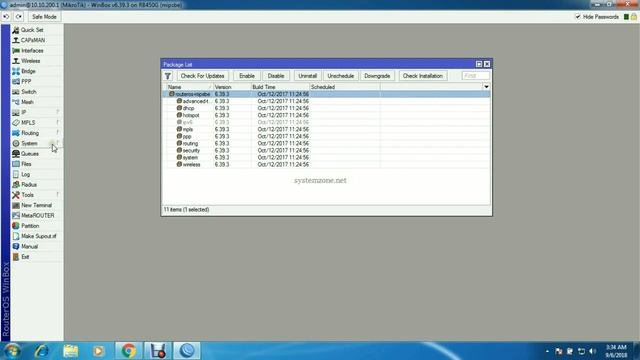
Task: Select the system package row
Action: pos(327,157)
